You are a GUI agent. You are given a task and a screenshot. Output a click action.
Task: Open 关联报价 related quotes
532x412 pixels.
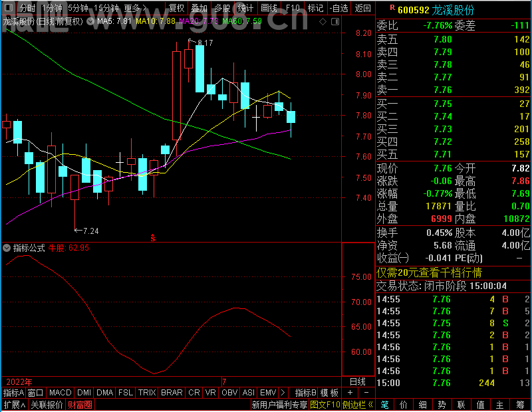click(47, 405)
